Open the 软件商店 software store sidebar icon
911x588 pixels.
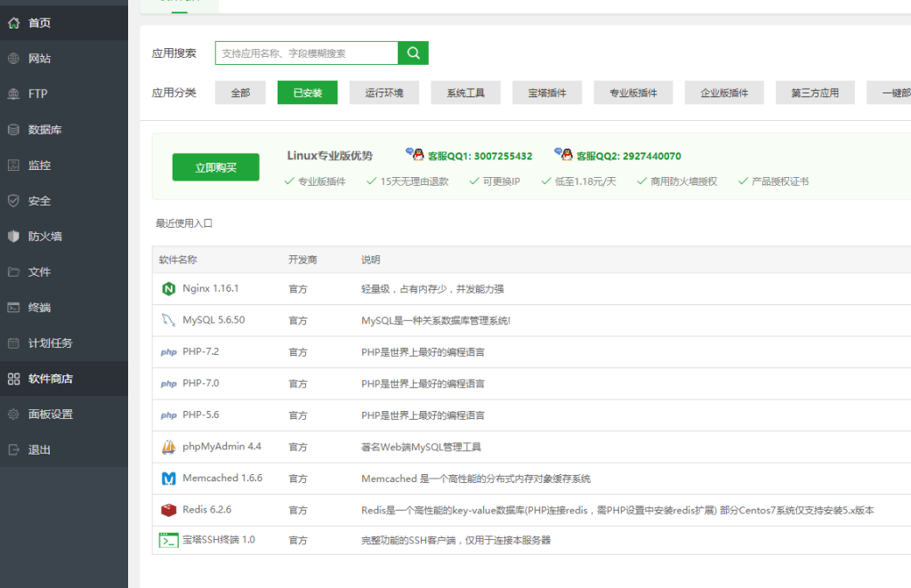(x=12, y=377)
